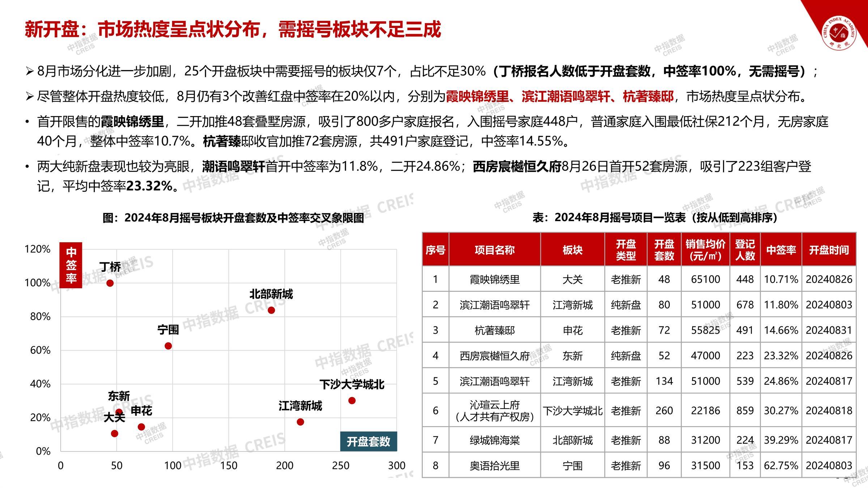
Task: Click the 大关 scatter dot
Action: point(115,433)
